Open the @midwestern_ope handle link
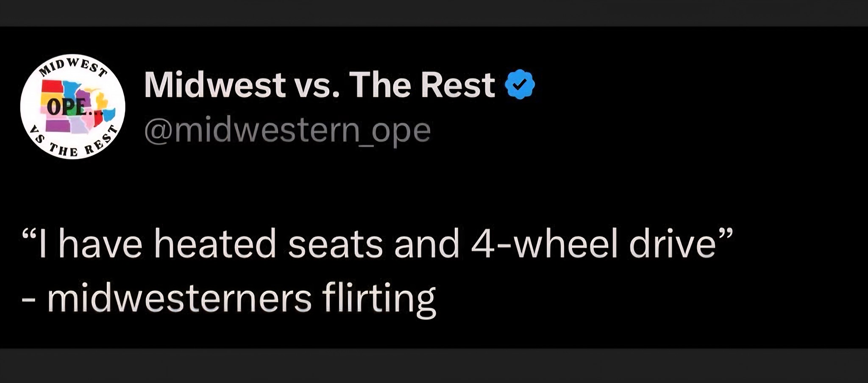This screenshot has width=868, height=383. pyautogui.click(x=287, y=130)
